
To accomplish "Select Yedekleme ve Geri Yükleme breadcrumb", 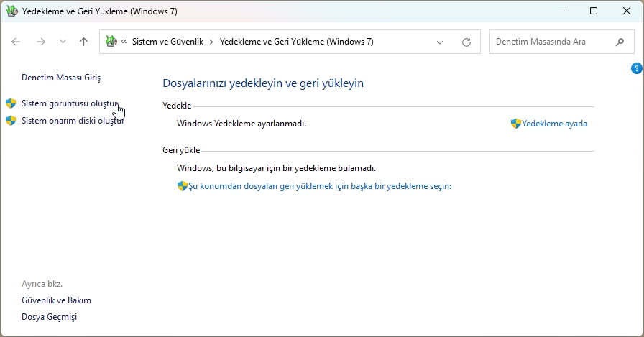I will pos(297,42).
